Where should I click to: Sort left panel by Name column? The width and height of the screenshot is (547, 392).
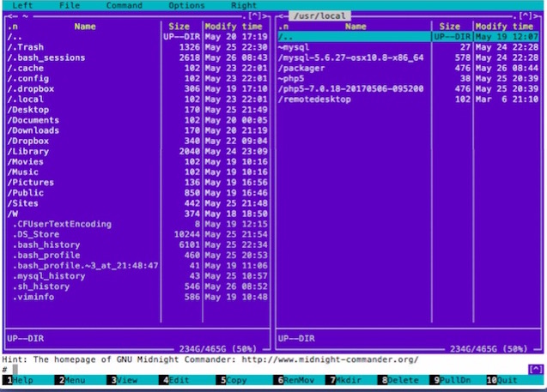[85, 27]
